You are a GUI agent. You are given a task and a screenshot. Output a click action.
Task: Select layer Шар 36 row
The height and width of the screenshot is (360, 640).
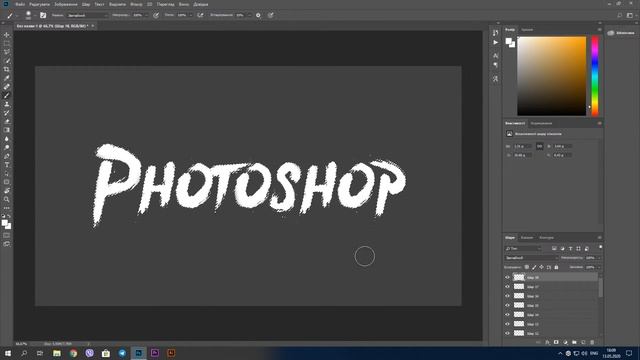[x=555, y=296]
